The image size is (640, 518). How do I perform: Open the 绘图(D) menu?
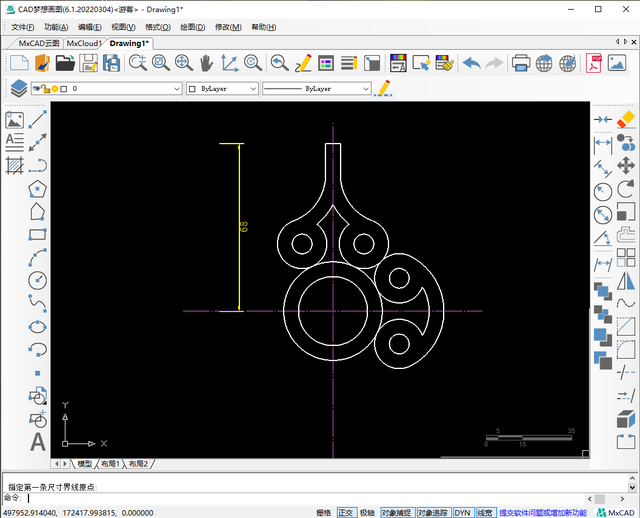(192, 27)
